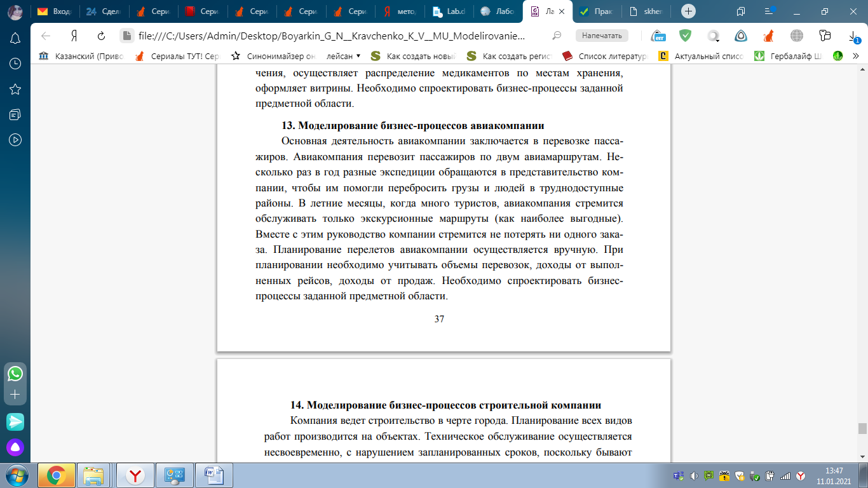
Task: Switch to the 24 Сдел tab
Action: tap(103, 11)
